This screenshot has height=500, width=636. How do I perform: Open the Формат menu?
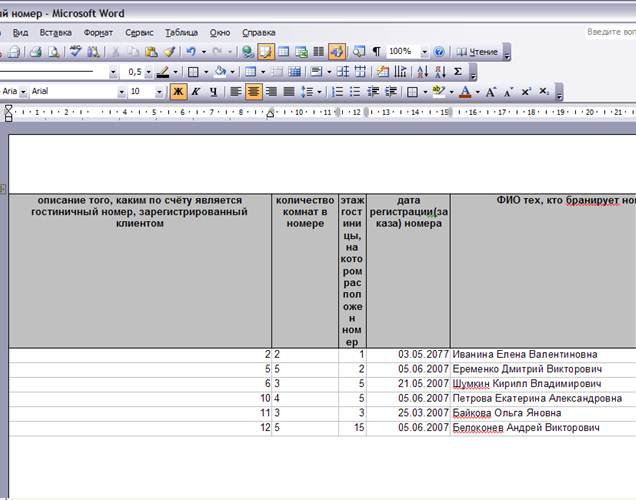pyautogui.click(x=98, y=33)
